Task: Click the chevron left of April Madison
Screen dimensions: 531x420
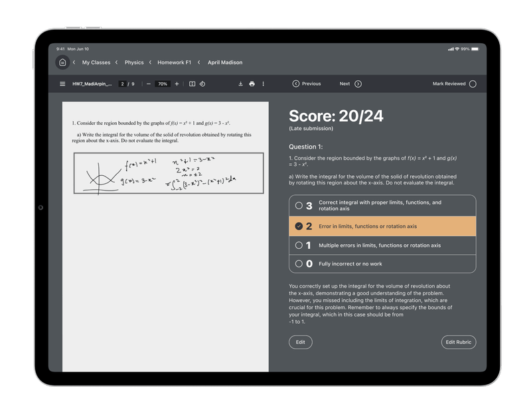Action: click(199, 62)
